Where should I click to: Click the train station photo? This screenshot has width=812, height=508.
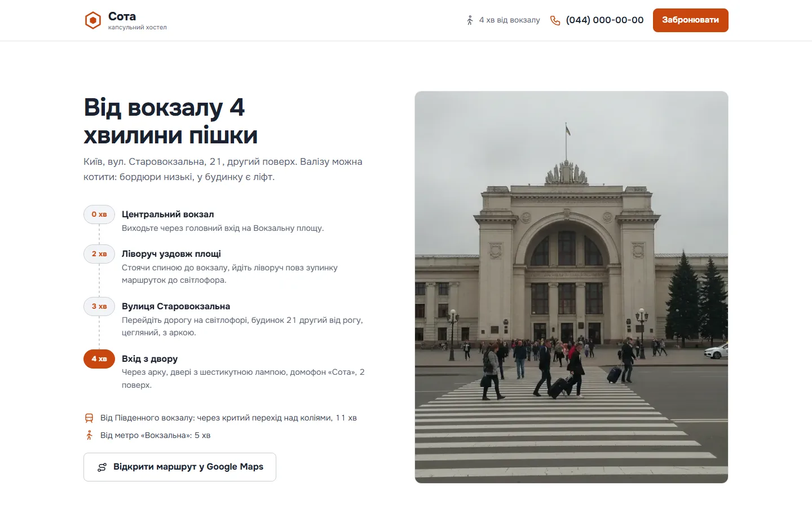coord(571,287)
